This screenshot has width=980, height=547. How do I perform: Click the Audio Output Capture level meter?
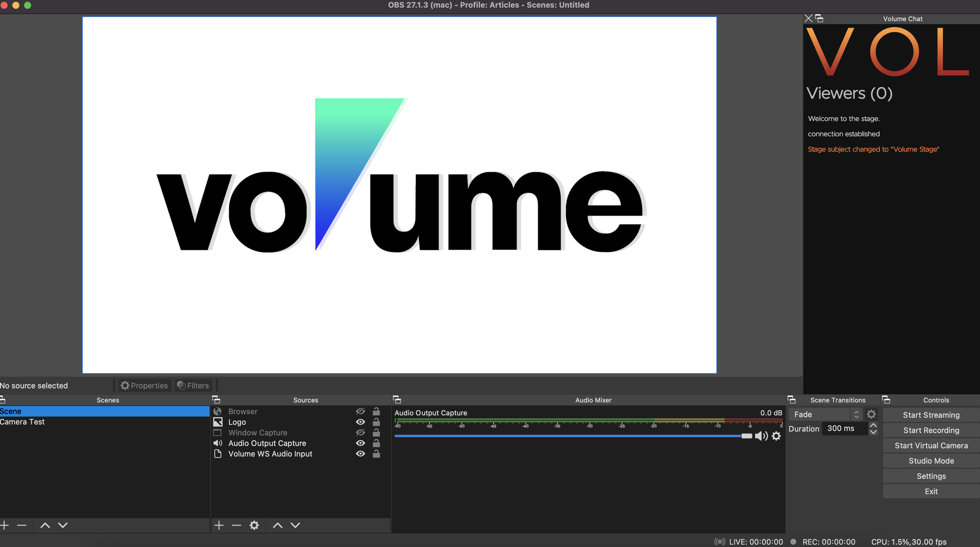[x=588, y=420]
